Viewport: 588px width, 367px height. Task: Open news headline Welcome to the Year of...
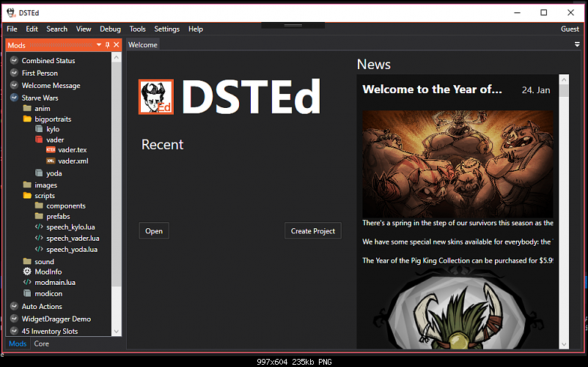coord(432,90)
